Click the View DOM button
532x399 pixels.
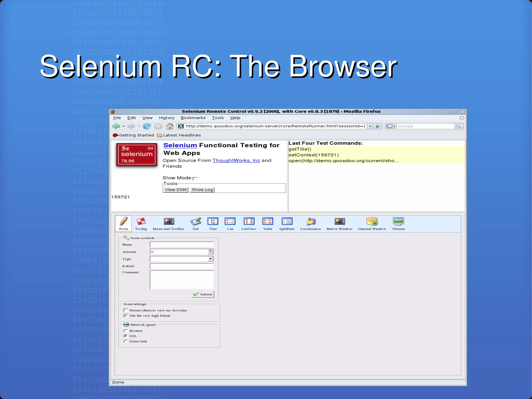click(x=176, y=190)
